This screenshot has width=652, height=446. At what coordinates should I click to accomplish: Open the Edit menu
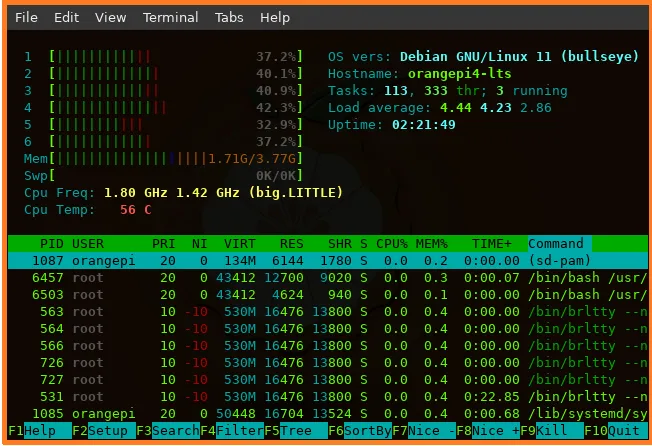pyautogui.click(x=66, y=18)
